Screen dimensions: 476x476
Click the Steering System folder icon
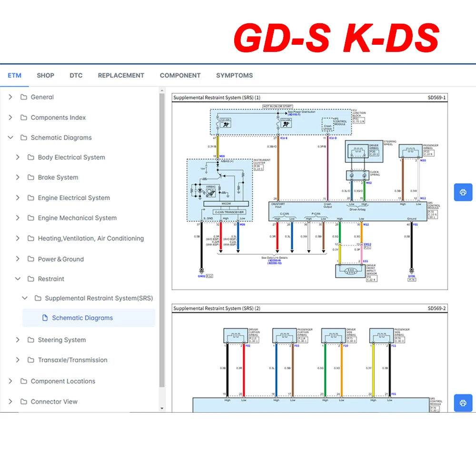tap(30, 340)
